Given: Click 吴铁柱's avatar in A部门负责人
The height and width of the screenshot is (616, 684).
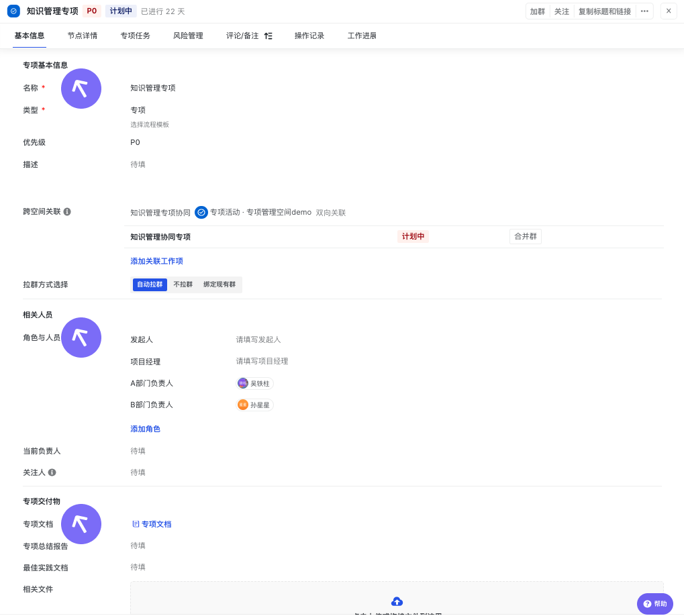Looking at the screenshot, I should [x=243, y=383].
